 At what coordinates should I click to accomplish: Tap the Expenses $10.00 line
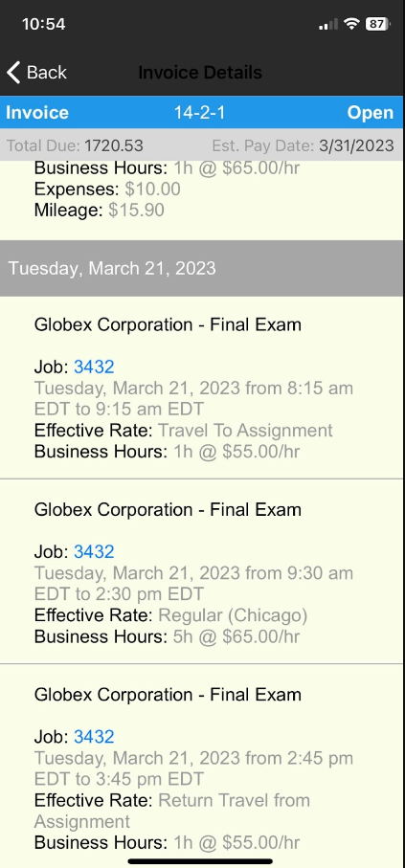pyautogui.click(x=107, y=189)
